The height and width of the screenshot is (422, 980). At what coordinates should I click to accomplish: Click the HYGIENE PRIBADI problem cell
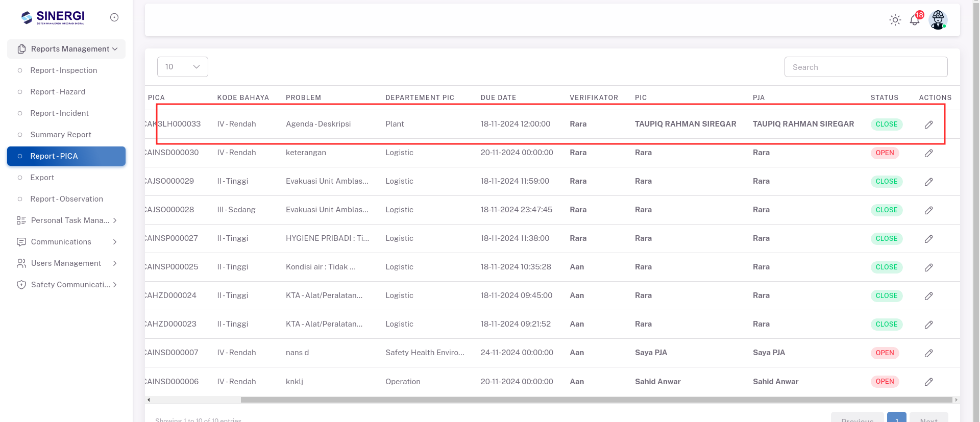click(x=327, y=238)
